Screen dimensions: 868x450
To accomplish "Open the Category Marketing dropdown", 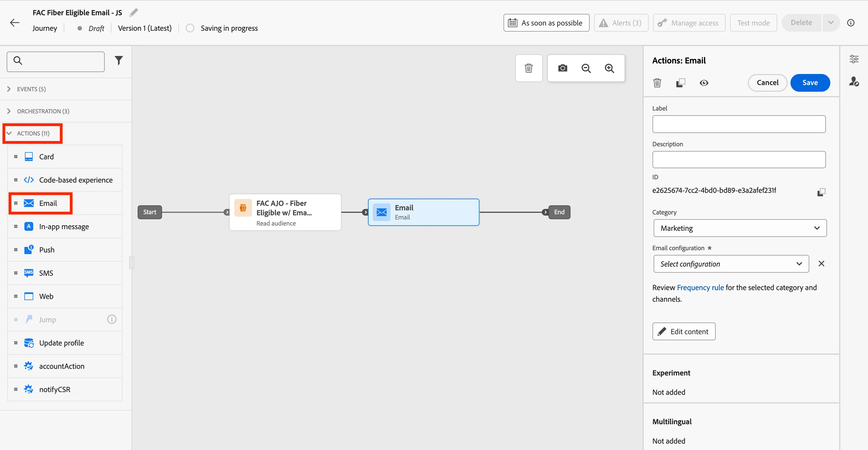I will (x=740, y=228).
